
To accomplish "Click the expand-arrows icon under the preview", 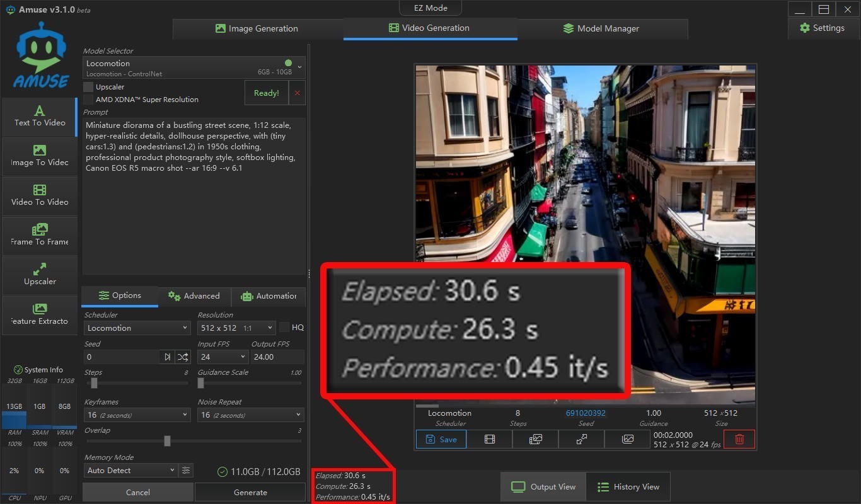I will point(582,439).
